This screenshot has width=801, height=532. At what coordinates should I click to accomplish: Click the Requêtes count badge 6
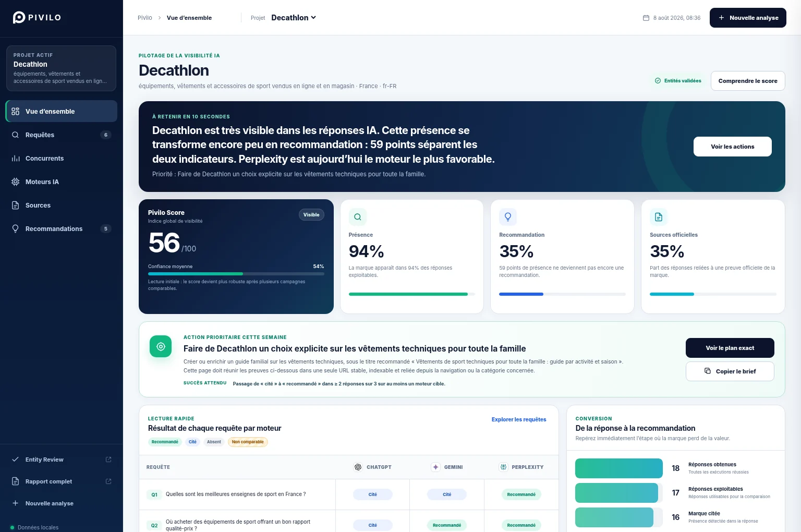[106, 135]
